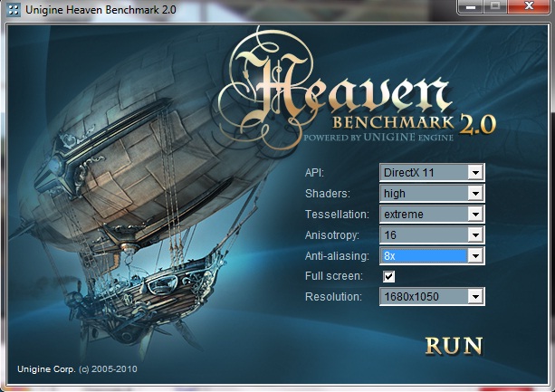Click the maximize button in title bar
This screenshot has width=555, height=392.
click(495, 6)
